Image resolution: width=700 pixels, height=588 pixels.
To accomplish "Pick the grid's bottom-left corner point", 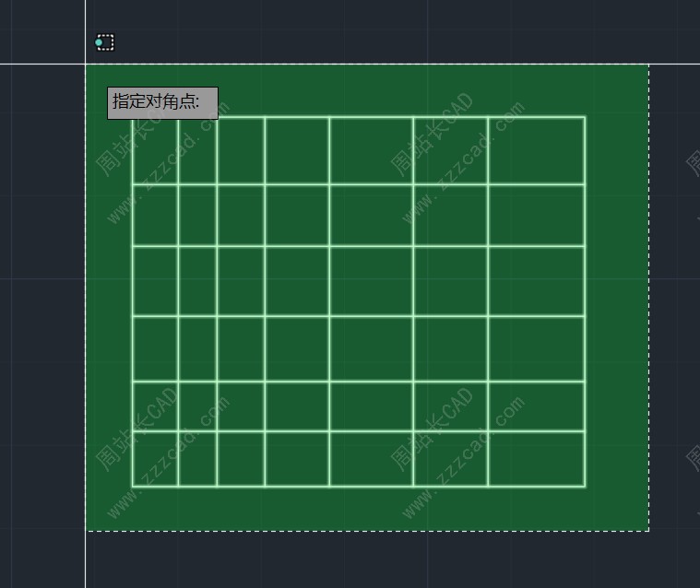I will click(x=133, y=486).
